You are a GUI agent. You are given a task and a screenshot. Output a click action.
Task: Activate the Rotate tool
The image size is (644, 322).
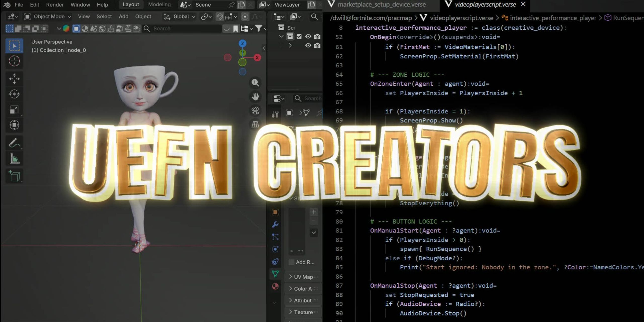pos(14,94)
